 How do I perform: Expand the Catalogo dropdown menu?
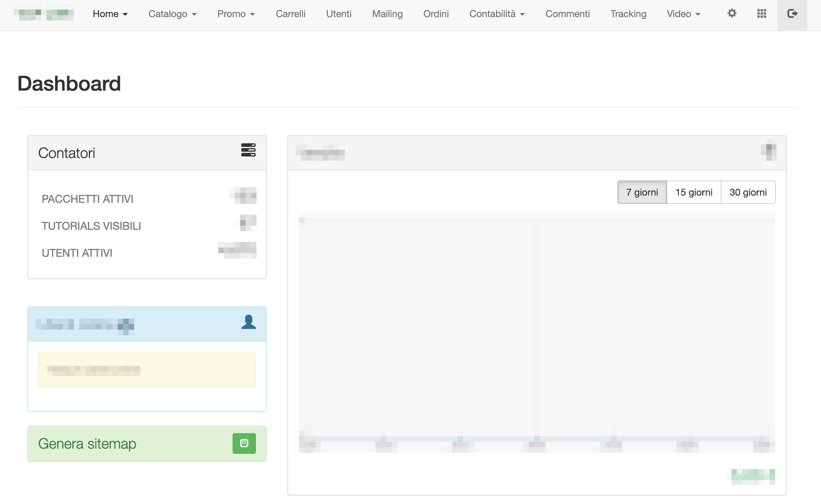coord(173,14)
